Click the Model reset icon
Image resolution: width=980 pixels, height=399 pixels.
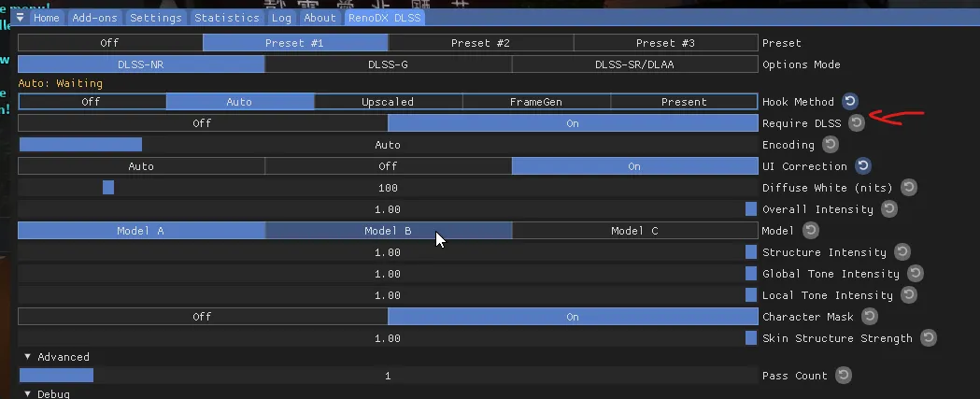point(810,231)
